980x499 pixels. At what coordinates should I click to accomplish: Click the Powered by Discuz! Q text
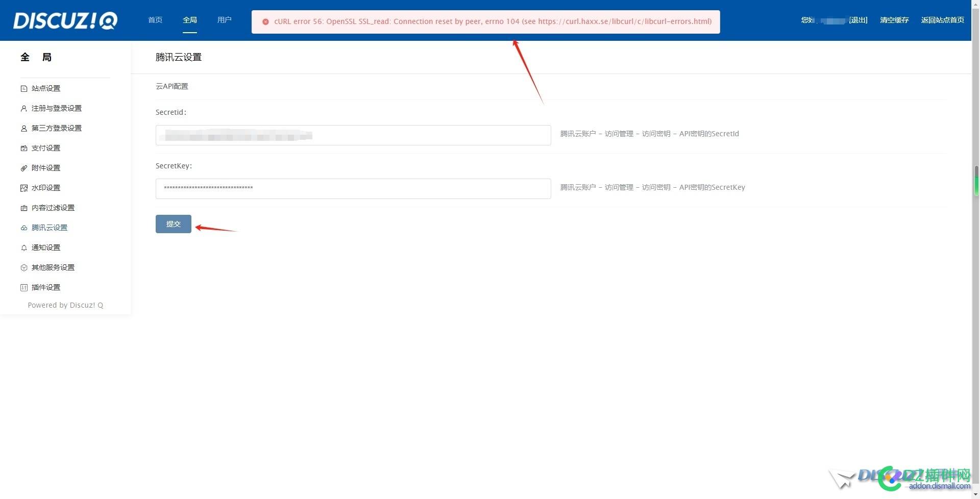pos(65,305)
